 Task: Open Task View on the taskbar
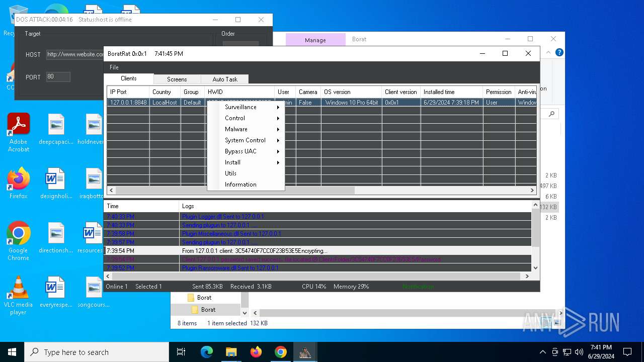(x=181, y=352)
